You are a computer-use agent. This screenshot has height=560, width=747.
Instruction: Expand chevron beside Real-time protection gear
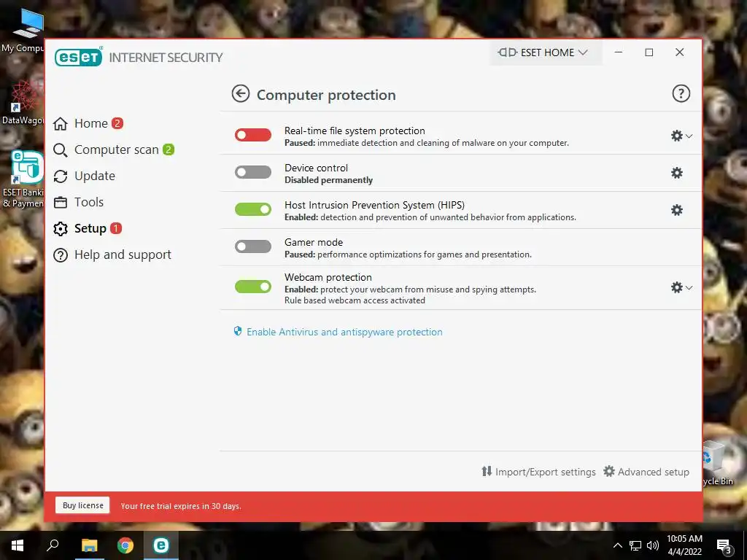689,136
